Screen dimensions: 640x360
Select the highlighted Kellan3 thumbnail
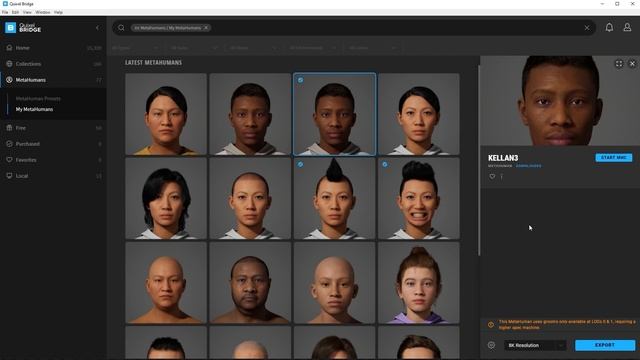pyautogui.click(x=334, y=114)
